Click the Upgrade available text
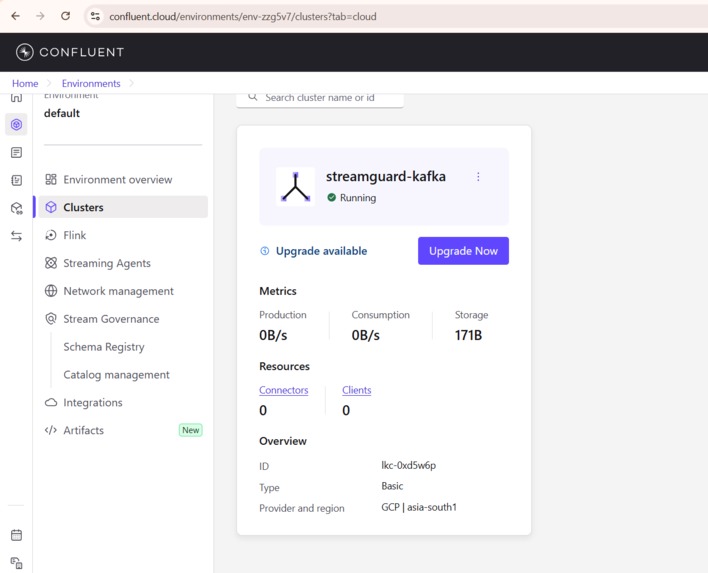 [x=321, y=251]
